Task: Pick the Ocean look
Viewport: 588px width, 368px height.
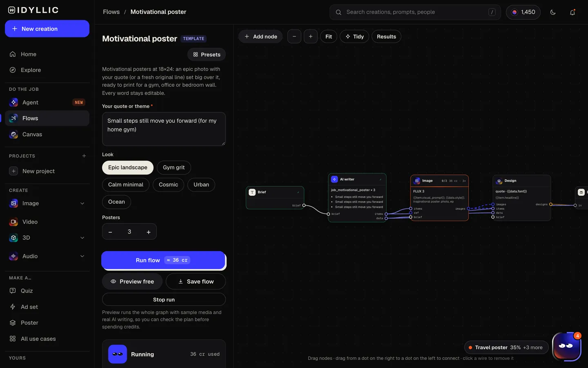Action: click(x=116, y=202)
